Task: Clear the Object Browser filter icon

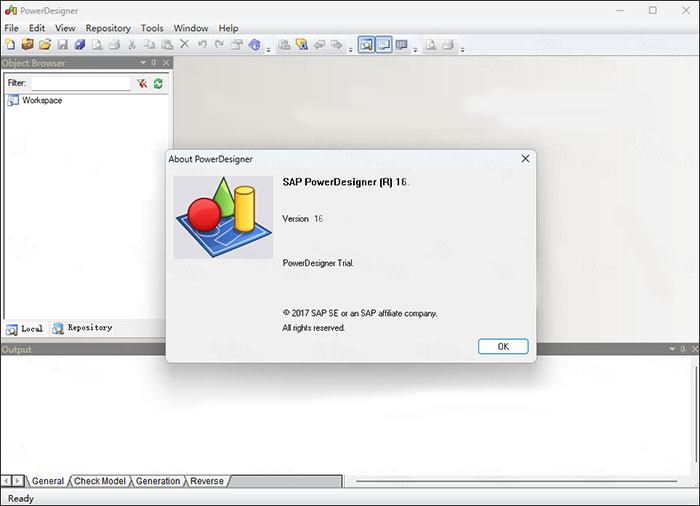Action: (142, 84)
